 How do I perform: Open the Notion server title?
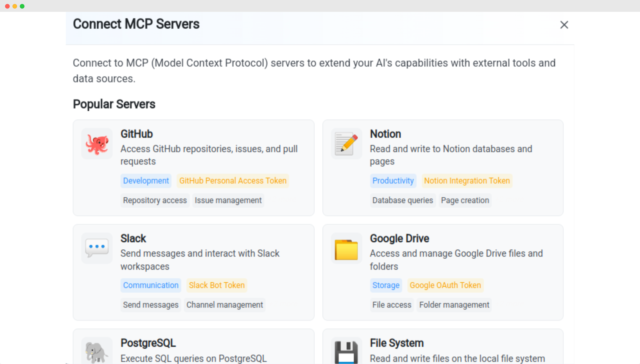385,134
